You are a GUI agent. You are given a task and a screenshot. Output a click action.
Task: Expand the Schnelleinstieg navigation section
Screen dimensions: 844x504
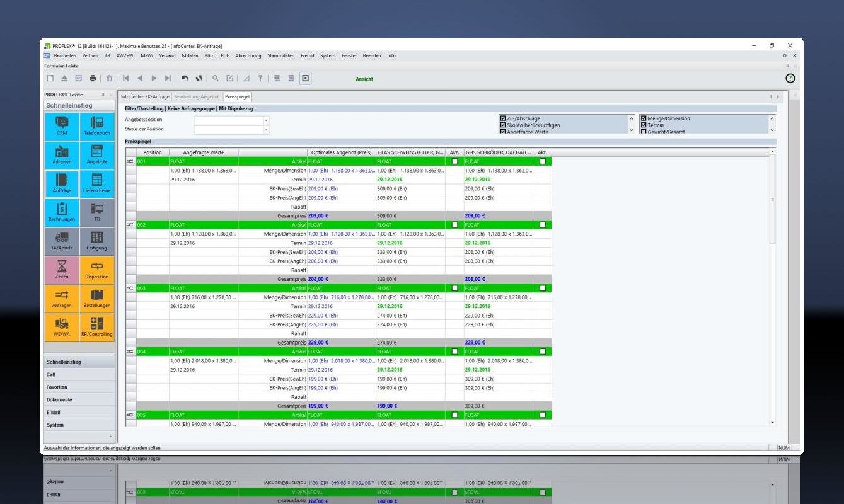pyautogui.click(x=79, y=362)
